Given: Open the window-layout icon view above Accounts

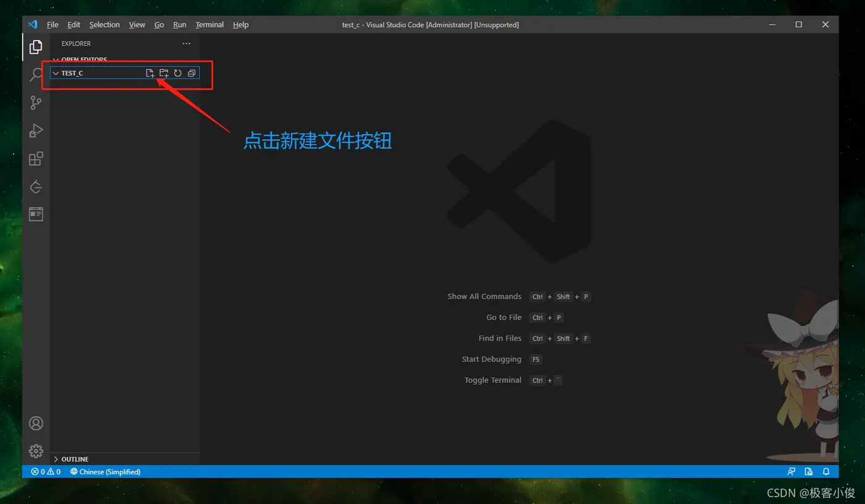Looking at the screenshot, I should point(36,214).
